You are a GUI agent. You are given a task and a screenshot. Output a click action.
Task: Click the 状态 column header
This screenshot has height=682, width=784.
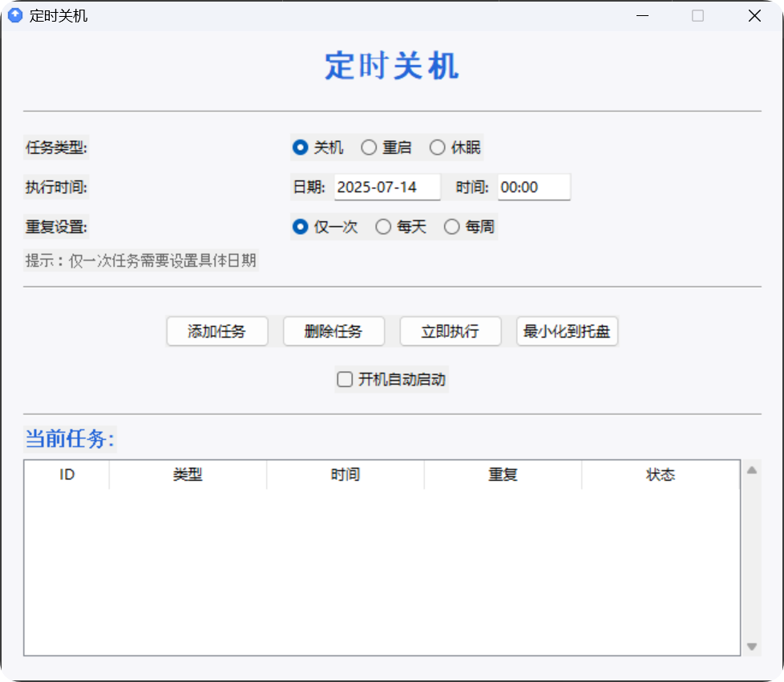(660, 474)
